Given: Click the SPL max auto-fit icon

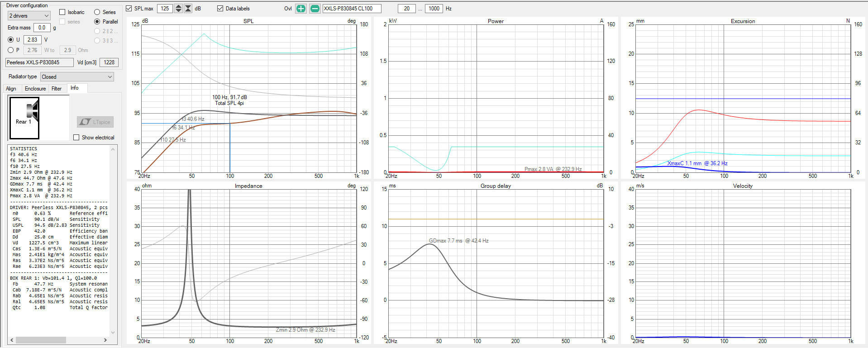Looking at the screenshot, I should [x=188, y=9].
